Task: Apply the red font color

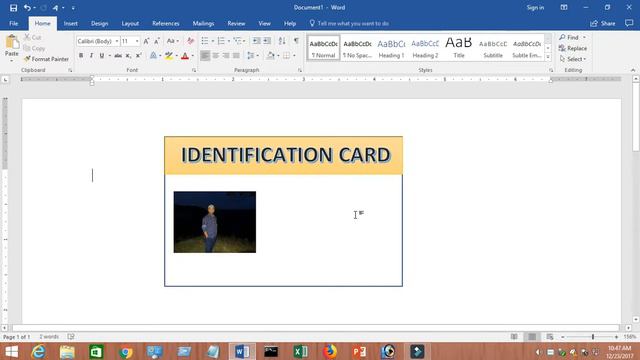Action: (185, 56)
